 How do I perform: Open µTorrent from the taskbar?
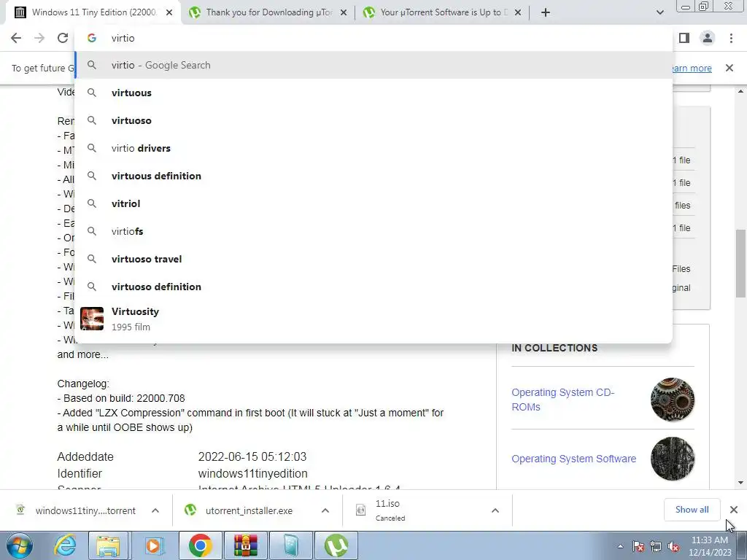(x=336, y=545)
